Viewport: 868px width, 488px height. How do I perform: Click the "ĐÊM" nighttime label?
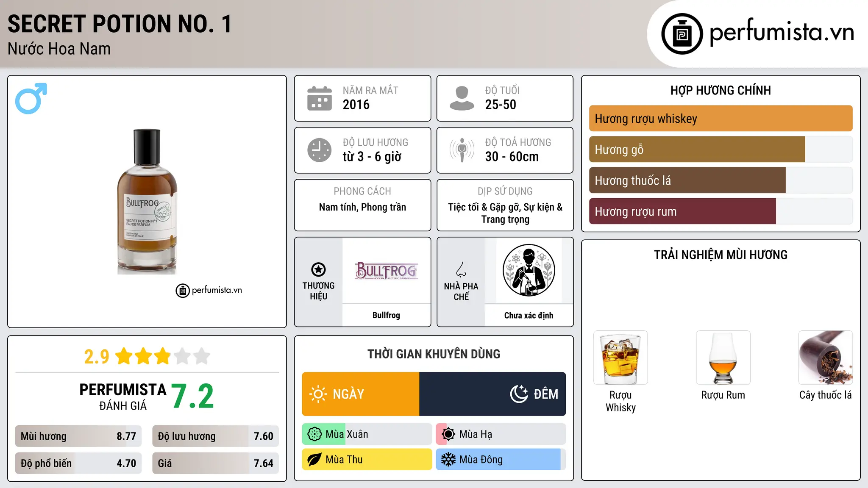(x=546, y=394)
